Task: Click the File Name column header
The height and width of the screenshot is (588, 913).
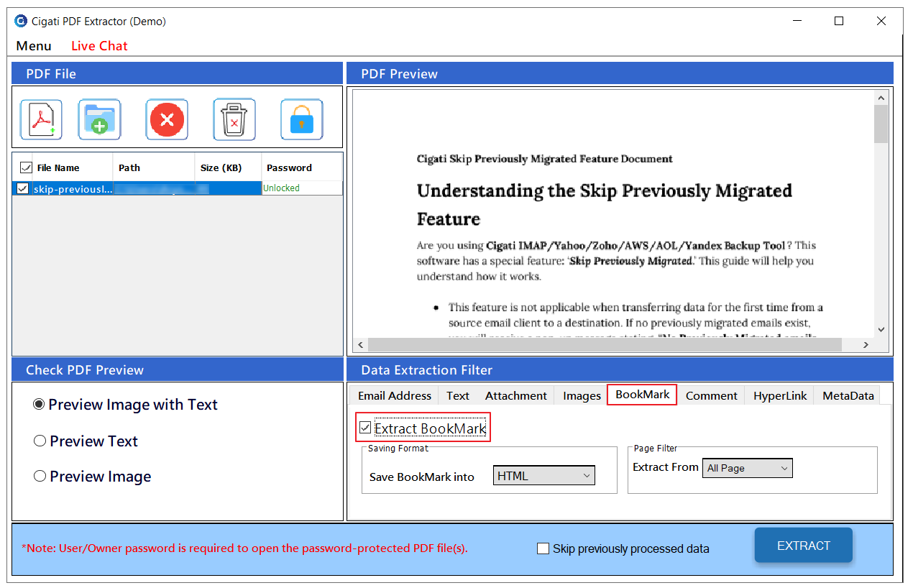Action: [58, 167]
